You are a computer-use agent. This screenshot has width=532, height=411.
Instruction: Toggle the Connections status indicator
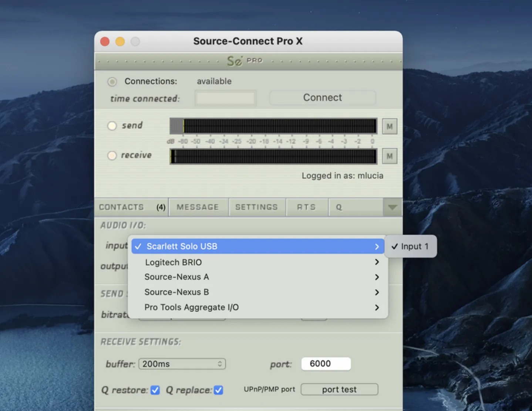coord(112,81)
